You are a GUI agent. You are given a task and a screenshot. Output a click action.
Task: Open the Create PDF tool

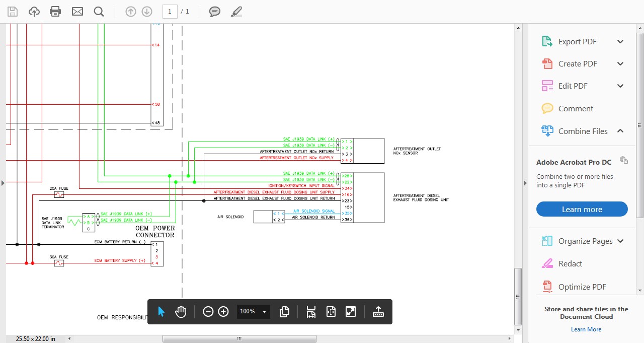click(x=577, y=63)
